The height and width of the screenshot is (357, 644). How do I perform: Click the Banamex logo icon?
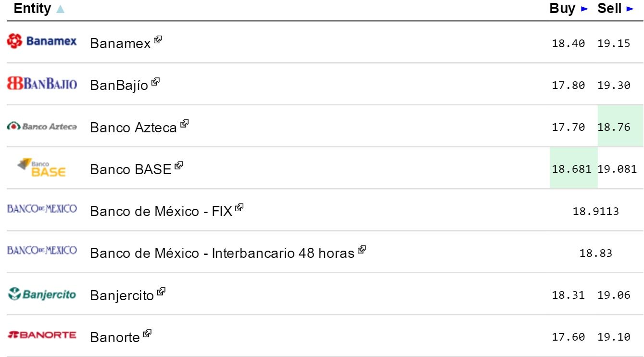tap(42, 41)
